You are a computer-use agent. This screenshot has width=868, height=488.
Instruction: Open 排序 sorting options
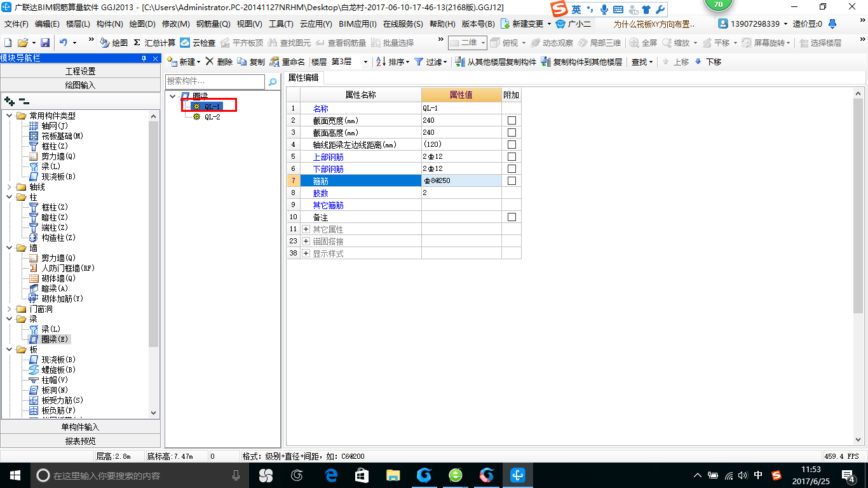(393, 62)
